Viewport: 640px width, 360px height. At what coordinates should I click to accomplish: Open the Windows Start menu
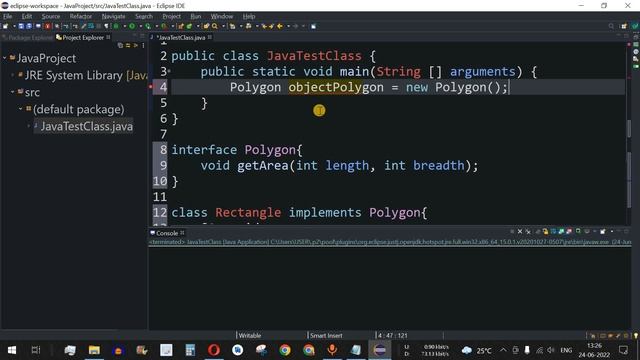(12, 350)
